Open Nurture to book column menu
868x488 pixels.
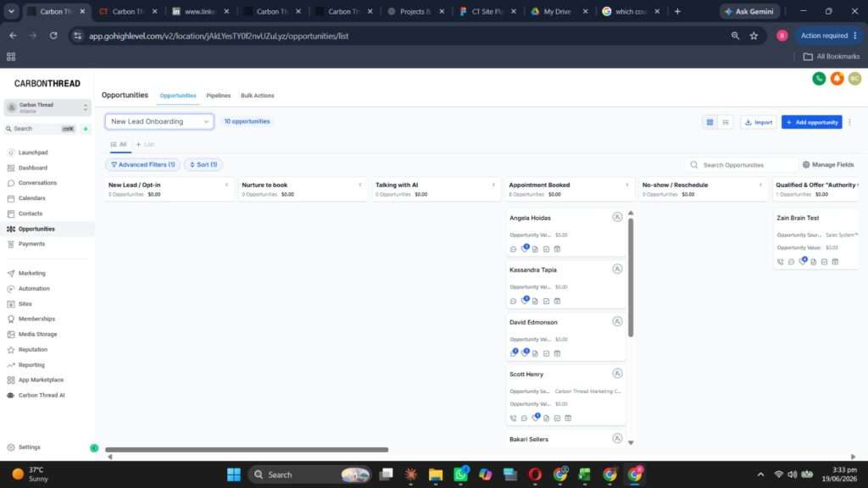(359, 185)
